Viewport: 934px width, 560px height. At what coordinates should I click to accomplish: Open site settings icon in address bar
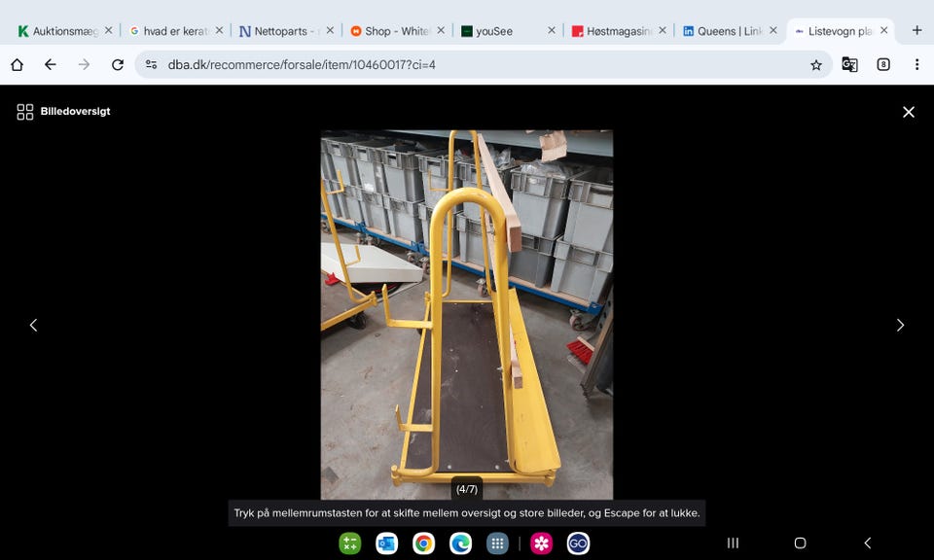[152, 65]
